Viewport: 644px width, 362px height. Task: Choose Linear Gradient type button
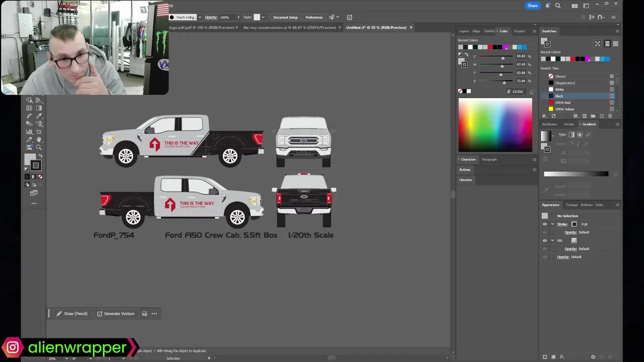[x=572, y=134]
